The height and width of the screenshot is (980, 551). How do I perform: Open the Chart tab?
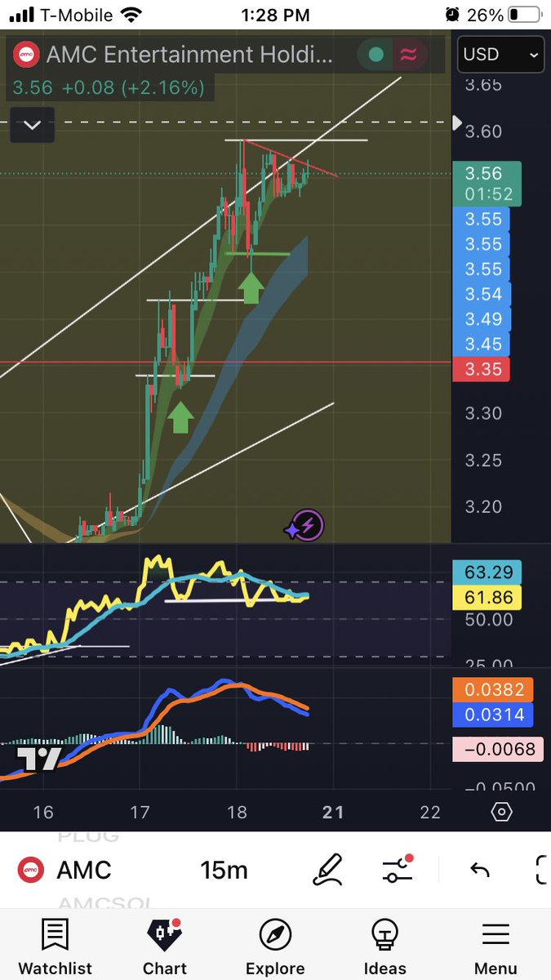tap(165, 946)
